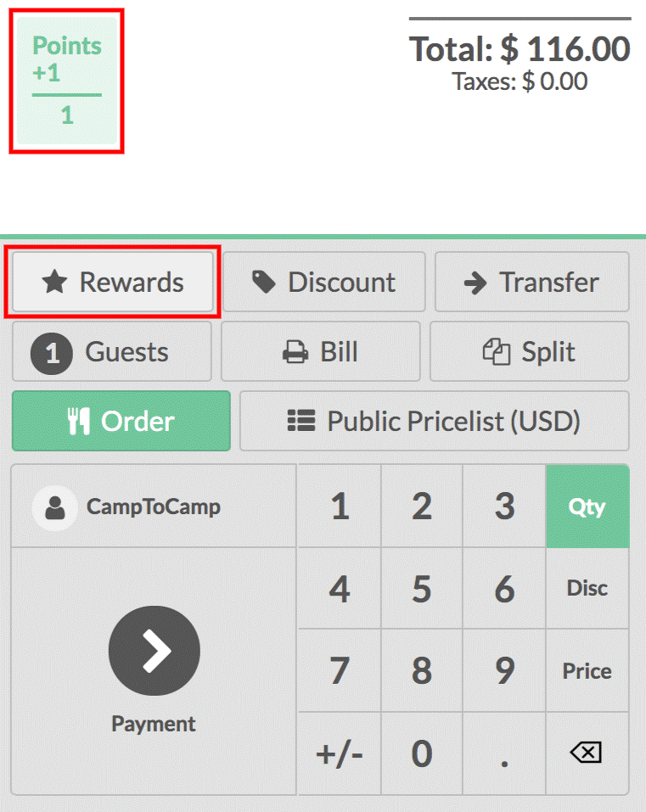Open the Rewards selection list
The image size is (646, 812).
click(113, 282)
